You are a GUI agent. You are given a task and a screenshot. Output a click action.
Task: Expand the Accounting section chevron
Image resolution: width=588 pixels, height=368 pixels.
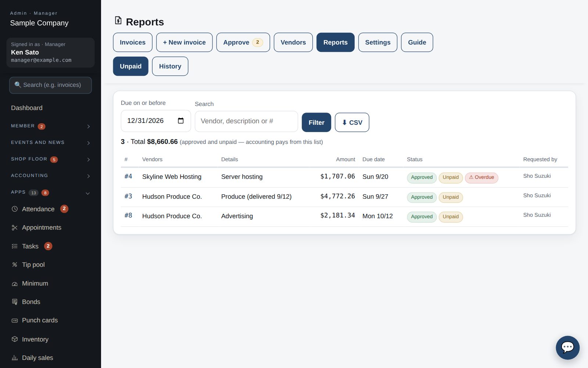tap(89, 176)
